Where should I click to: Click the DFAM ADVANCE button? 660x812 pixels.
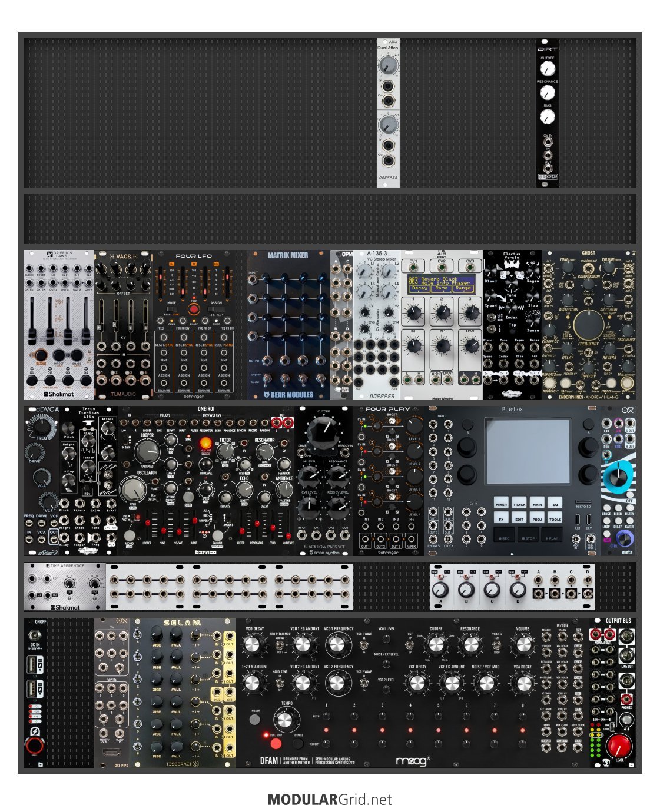[299, 743]
